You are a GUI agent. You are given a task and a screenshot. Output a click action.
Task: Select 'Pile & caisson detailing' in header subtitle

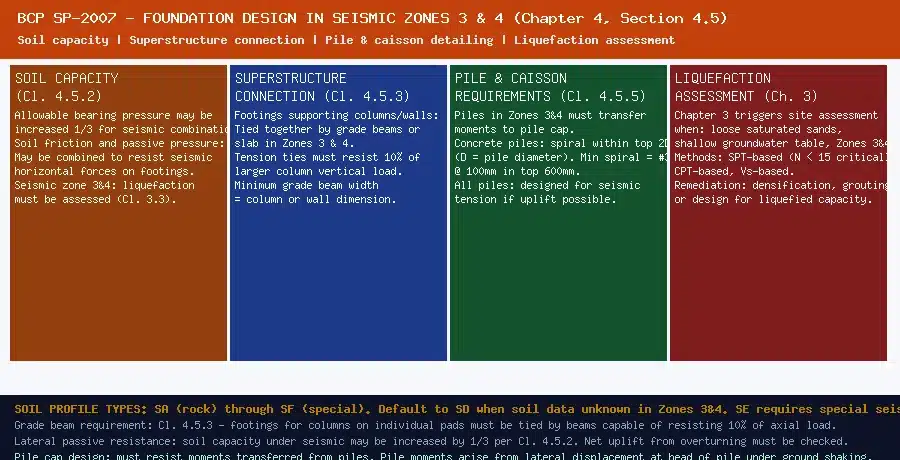coord(409,40)
